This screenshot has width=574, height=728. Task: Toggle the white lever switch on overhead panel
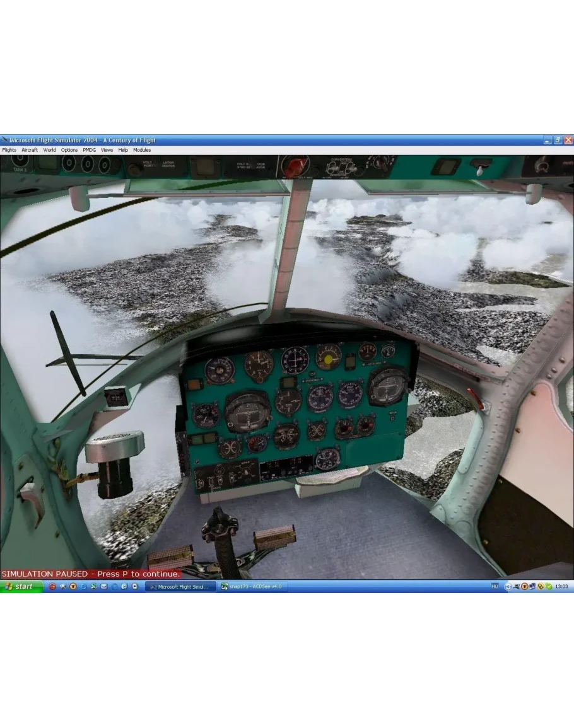tap(481, 168)
